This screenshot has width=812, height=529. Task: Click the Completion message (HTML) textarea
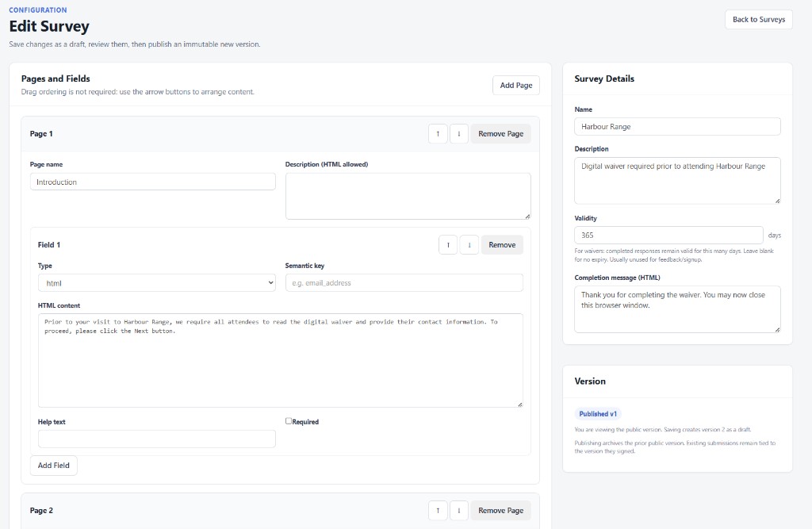[x=677, y=309]
